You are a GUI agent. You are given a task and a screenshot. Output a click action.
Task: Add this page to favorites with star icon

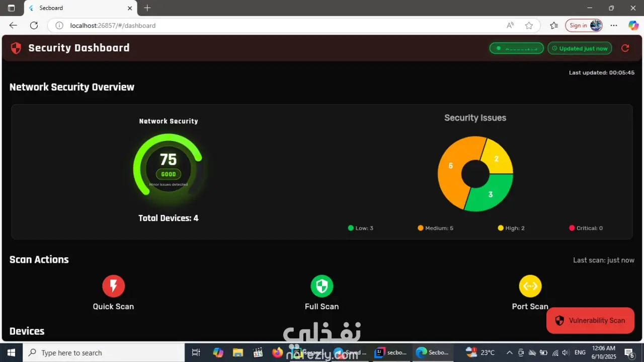point(529,25)
